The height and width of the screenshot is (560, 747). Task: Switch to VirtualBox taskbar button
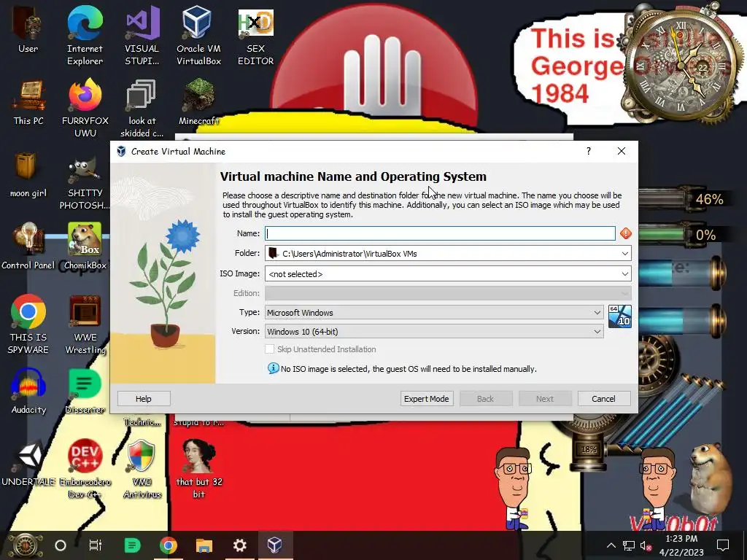tap(275, 545)
